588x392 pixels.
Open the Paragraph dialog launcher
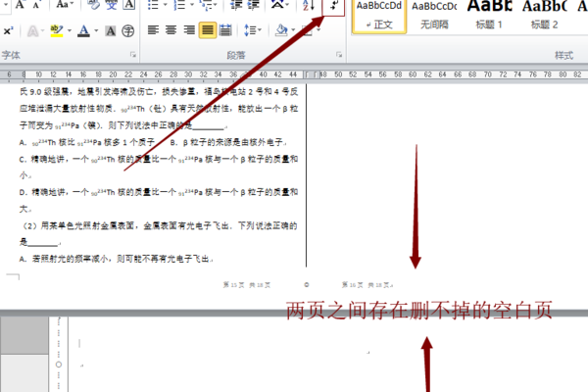(339, 55)
